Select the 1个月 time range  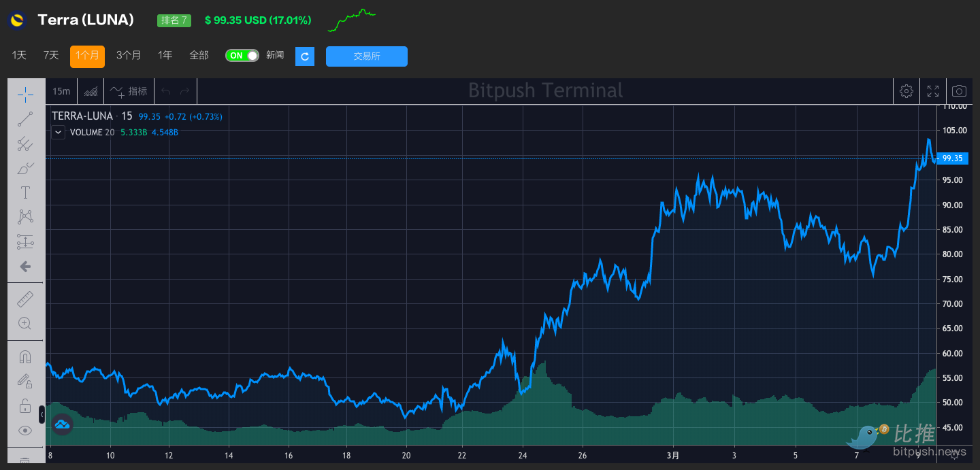pyautogui.click(x=87, y=56)
